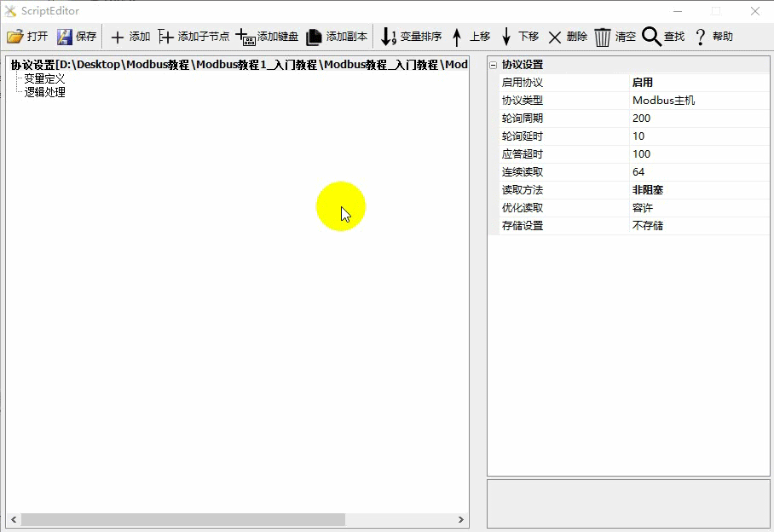Viewport: 774px width, 532px height.
Task: Click the 轮询延时 value 10
Action: [x=638, y=136]
